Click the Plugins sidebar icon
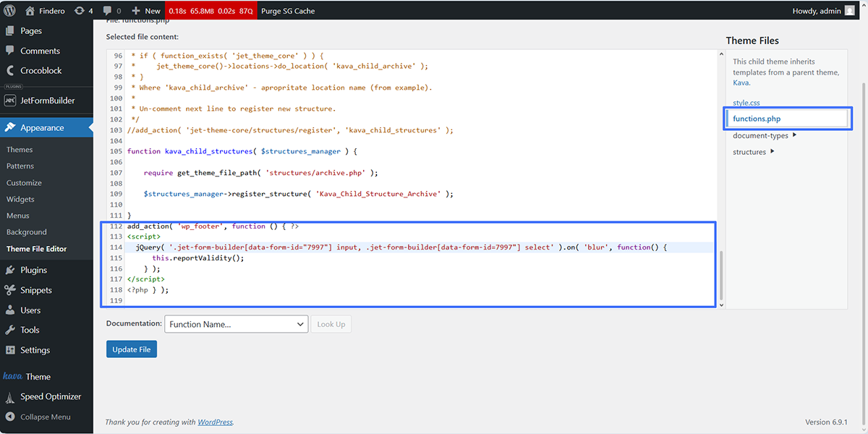Screen dimensions: 868x434 click(10, 270)
